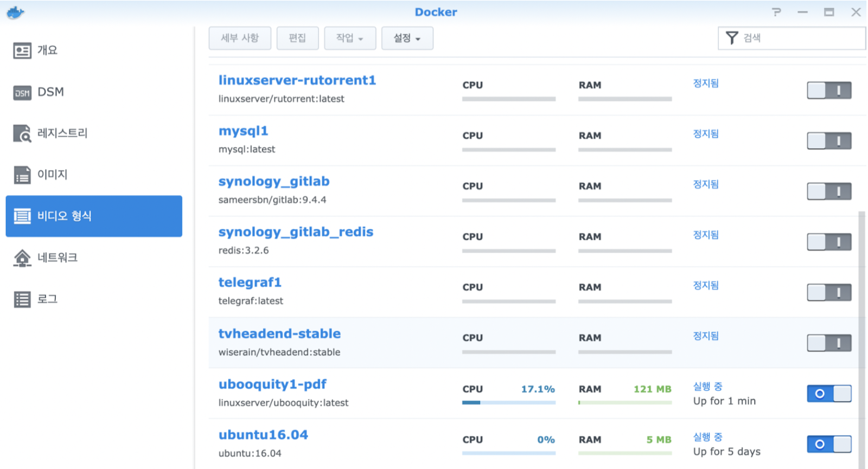
Task: Select the tvheadend-stable container name
Action: 279,333
